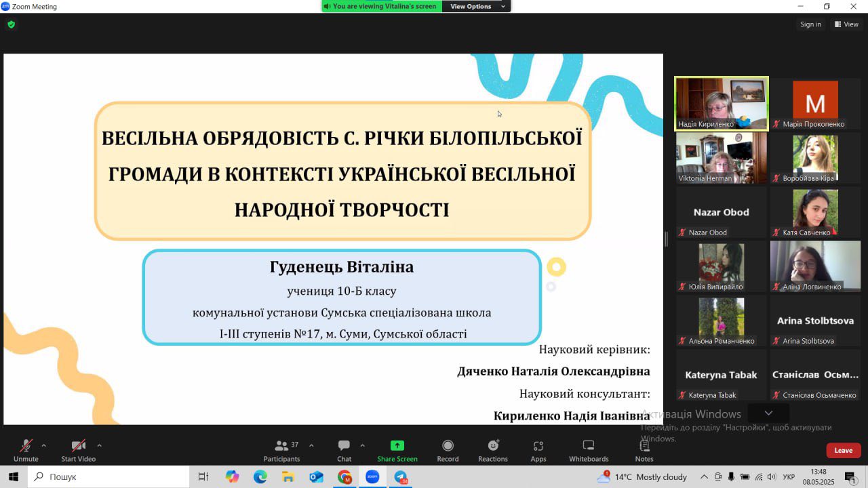Click 'Дяченко Наталія Олександрівна' on slide

(x=553, y=371)
